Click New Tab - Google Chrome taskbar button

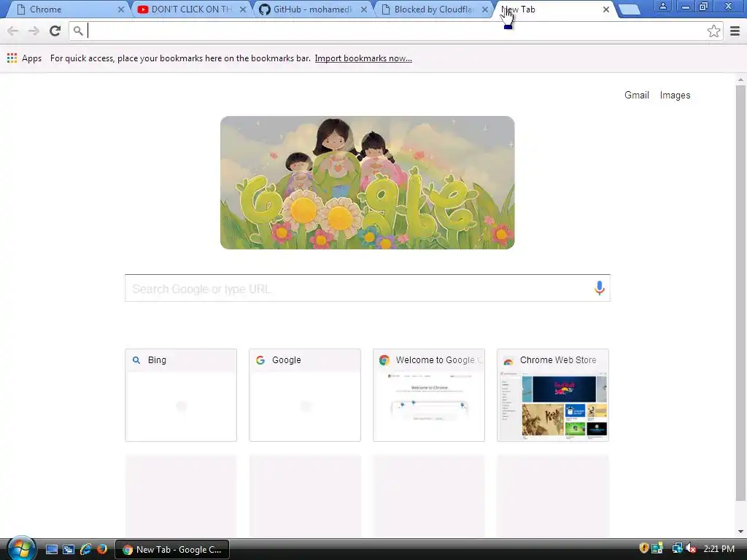tap(172, 550)
